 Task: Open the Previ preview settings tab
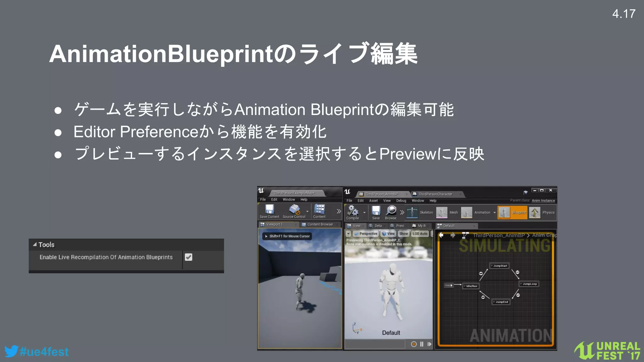pyautogui.click(x=400, y=226)
